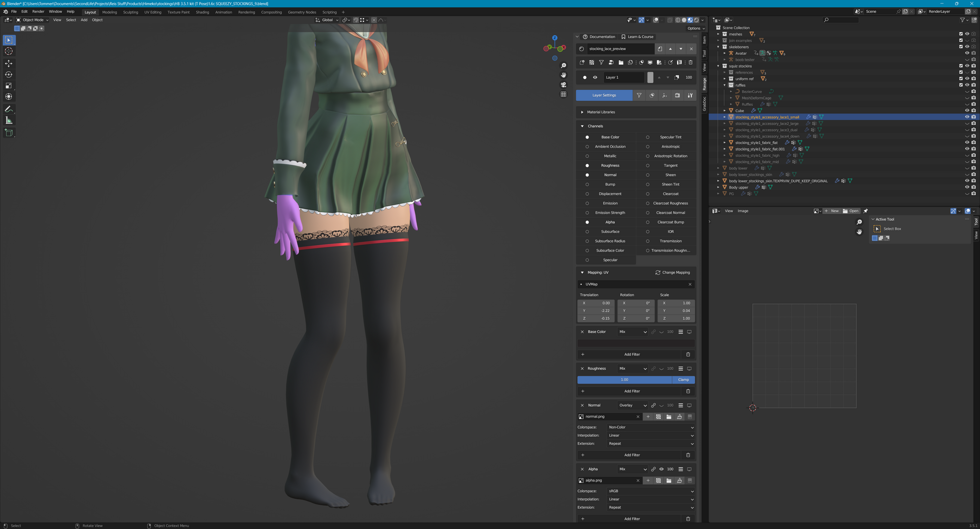Select the Measure ruler tool

click(9, 121)
